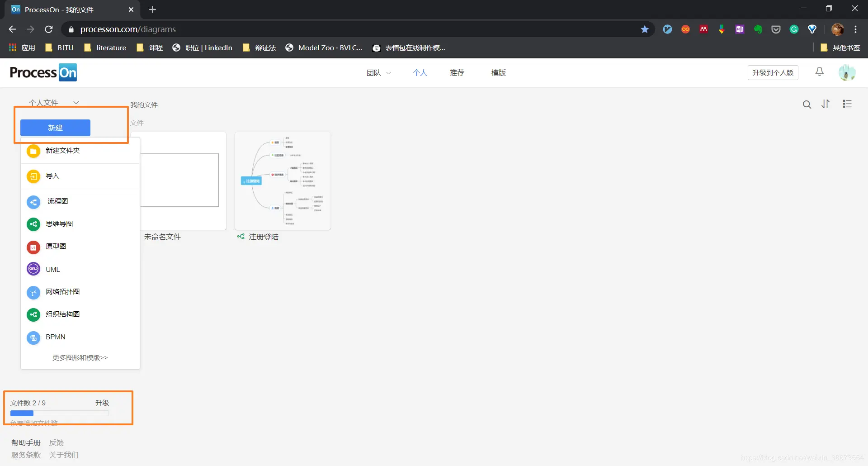Open the OneNote extension icon

coord(740,29)
